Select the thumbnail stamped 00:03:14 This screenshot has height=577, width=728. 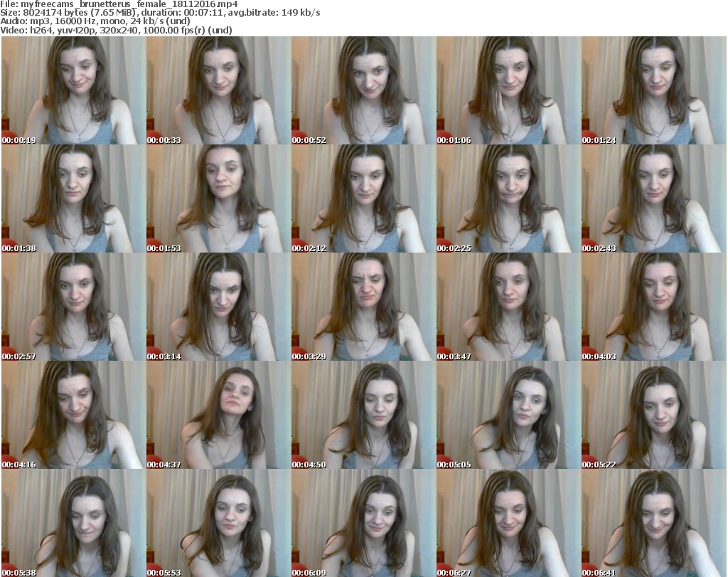tap(219, 307)
